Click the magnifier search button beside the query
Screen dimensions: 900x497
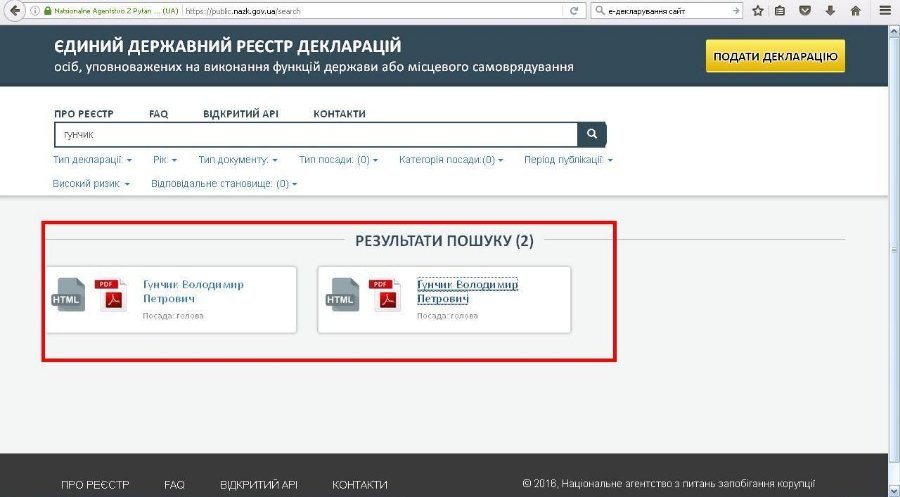[592, 133]
